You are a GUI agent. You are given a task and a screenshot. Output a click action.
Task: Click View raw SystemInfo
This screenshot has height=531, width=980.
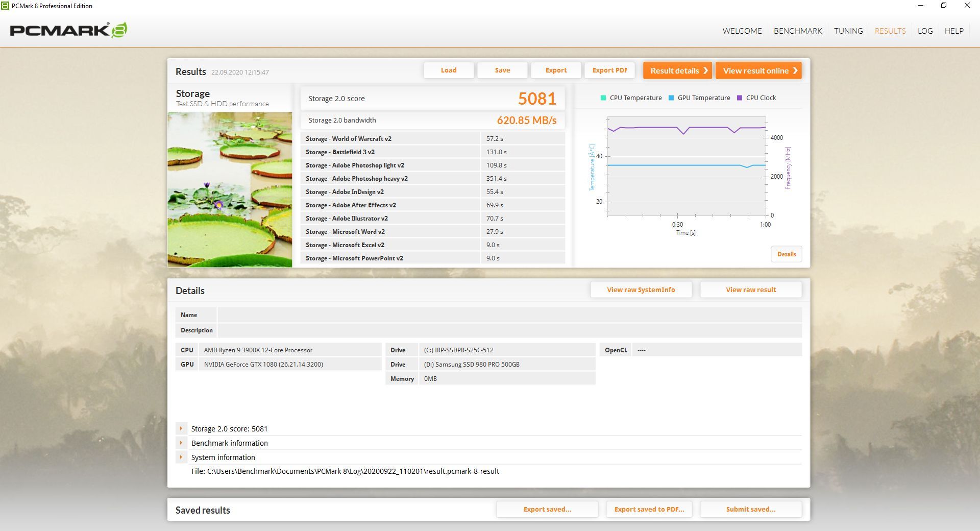[641, 289]
